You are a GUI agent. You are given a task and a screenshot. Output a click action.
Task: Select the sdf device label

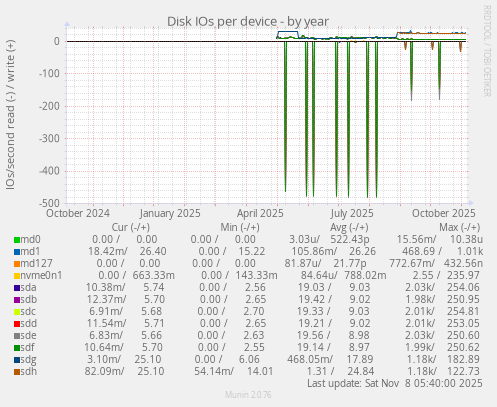(x=28, y=347)
